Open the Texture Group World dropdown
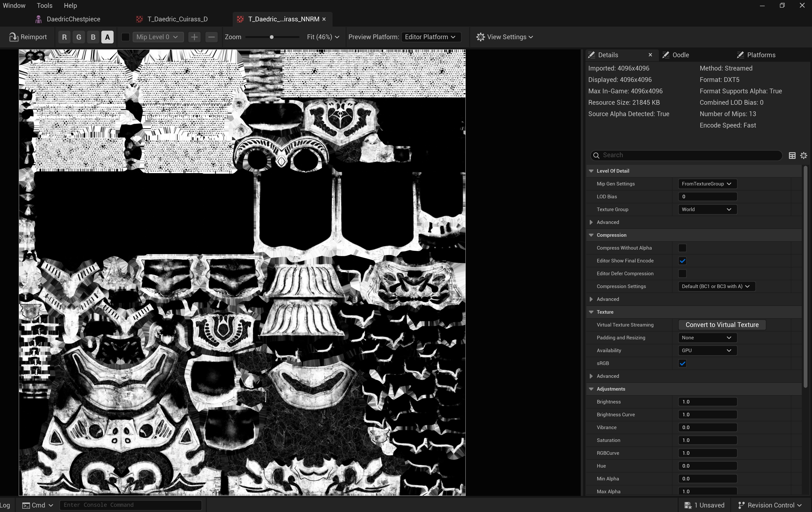Image resolution: width=812 pixels, height=512 pixels. (707, 209)
